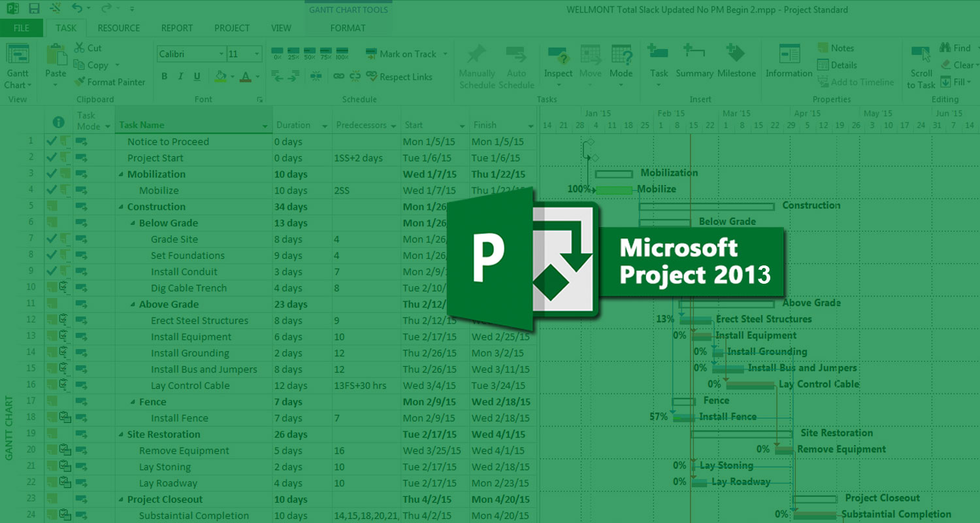Open the Clear menu in Editing group
This screenshot has height=523, width=980.
[x=959, y=65]
